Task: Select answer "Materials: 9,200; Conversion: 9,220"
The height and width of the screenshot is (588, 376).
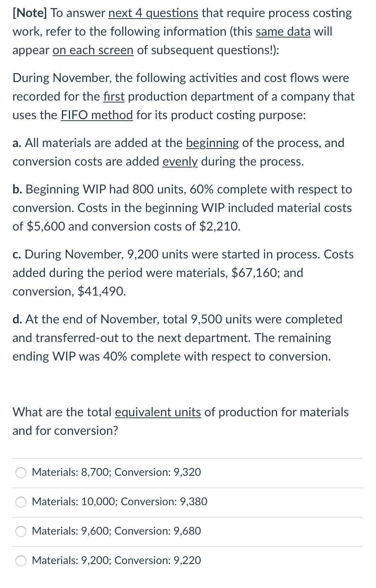Action: 116,560
